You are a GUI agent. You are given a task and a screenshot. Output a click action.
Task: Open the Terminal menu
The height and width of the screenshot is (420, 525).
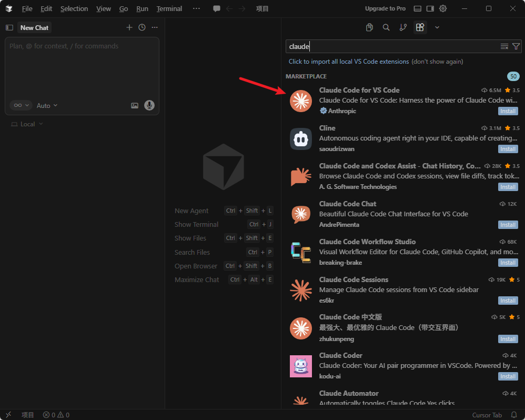169,9
